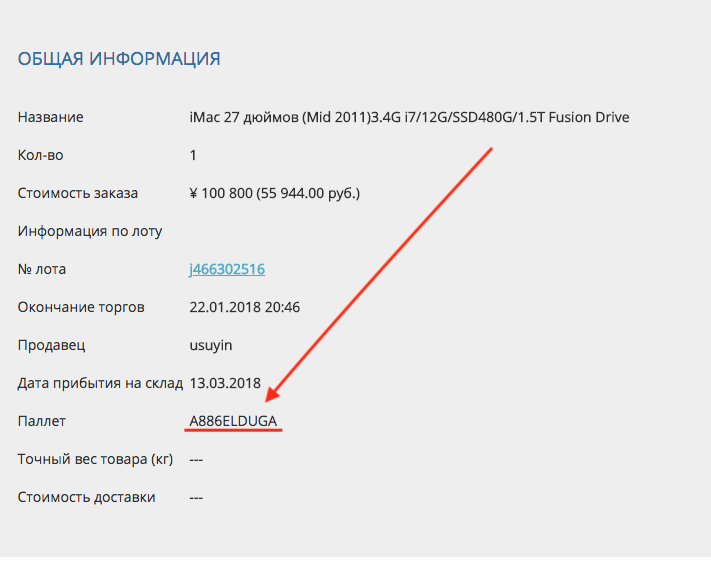The width and height of the screenshot is (711, 561).
Task: Select pallet code A886ELDUGA
Action: (x=233, y=421)
